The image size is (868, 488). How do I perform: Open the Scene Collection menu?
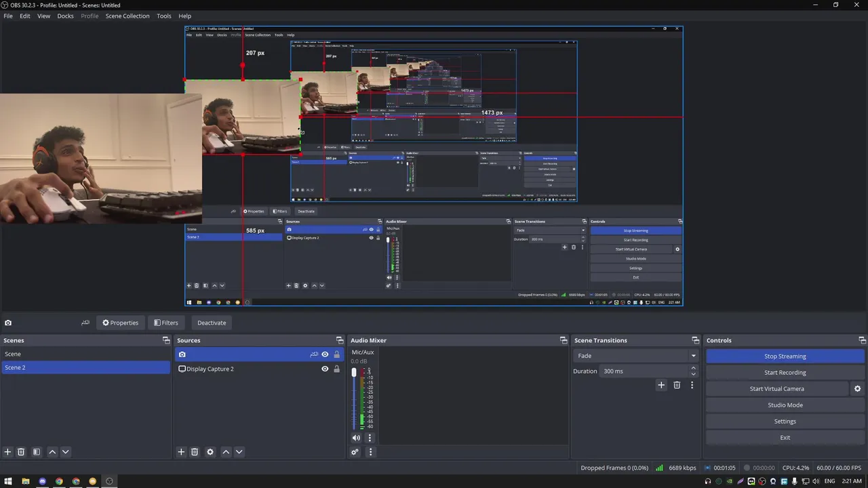127,16
